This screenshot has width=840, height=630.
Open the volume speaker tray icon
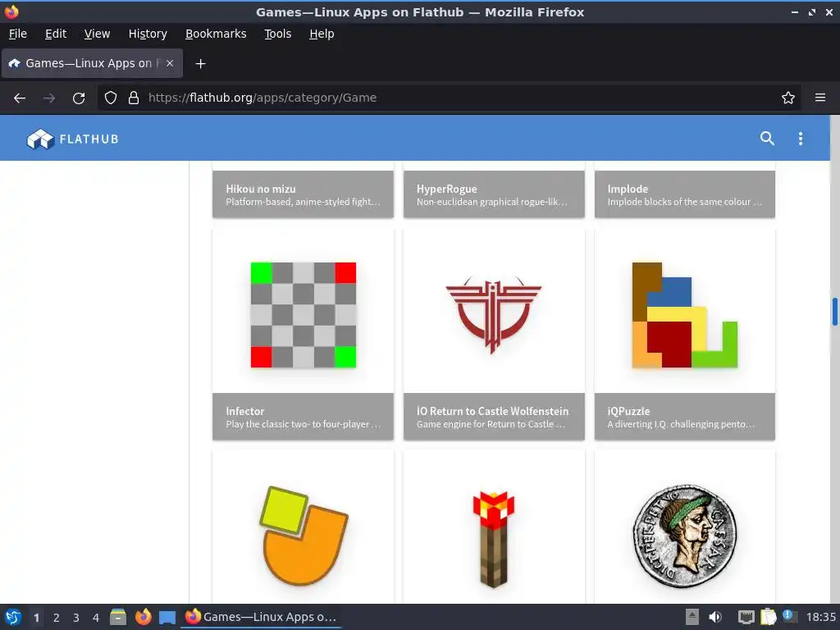tap(715, 617)
